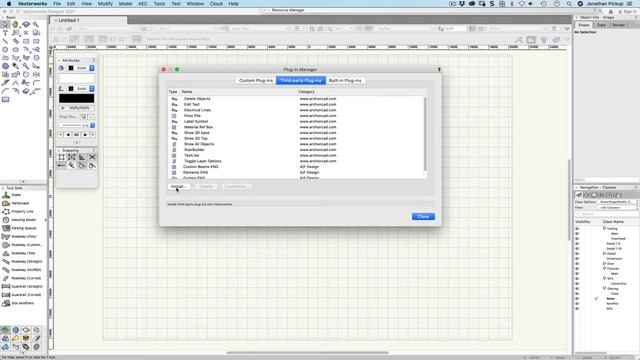Click the plug-in list vertical scrollbar

pyautogui.click(x=425, y=134)
